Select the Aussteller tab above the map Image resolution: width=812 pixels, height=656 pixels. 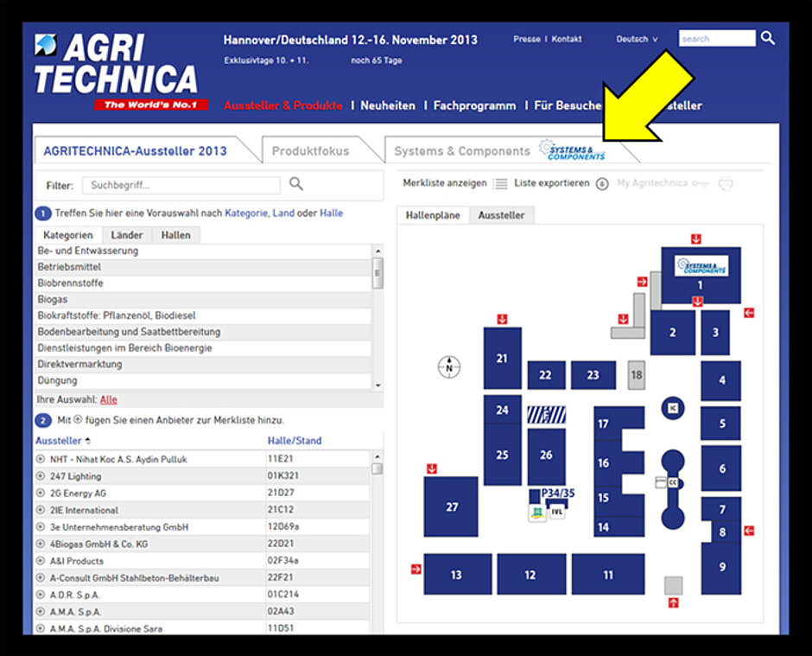[501, 215]
